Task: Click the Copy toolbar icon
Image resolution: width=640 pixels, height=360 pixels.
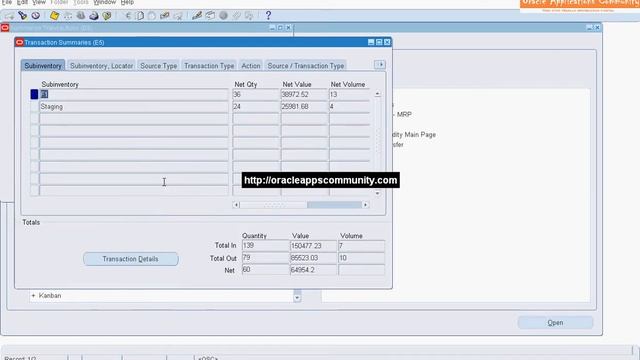Action: (x=140, y=16)
